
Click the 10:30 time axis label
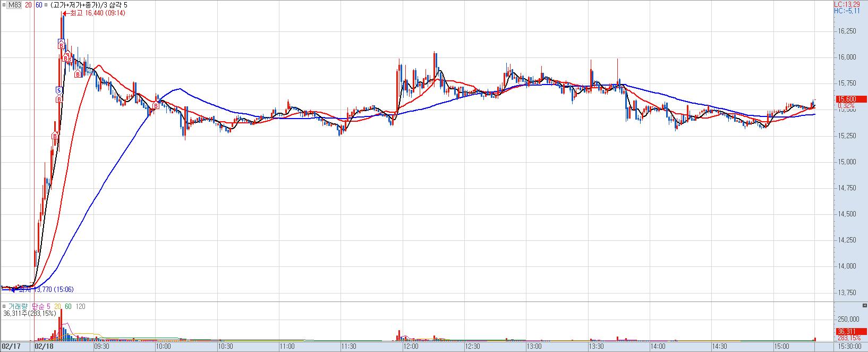coord(226,346)
